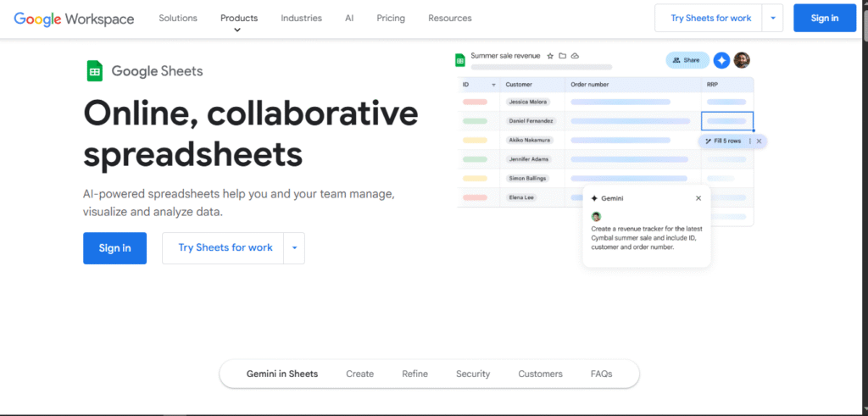
Task: Dismiss the Fill 5 rows suggestion
Action: 759,141
